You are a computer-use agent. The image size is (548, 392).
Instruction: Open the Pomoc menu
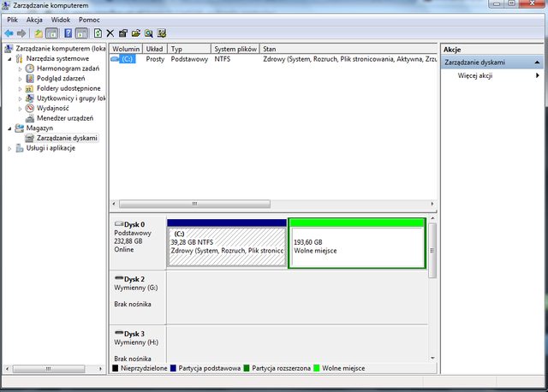89,20
